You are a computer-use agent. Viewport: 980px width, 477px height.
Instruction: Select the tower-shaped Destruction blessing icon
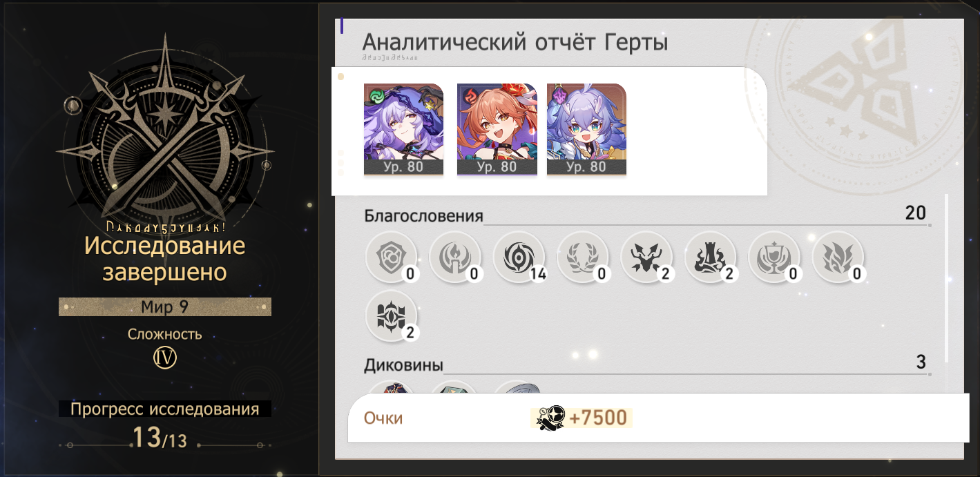(711, 257)
